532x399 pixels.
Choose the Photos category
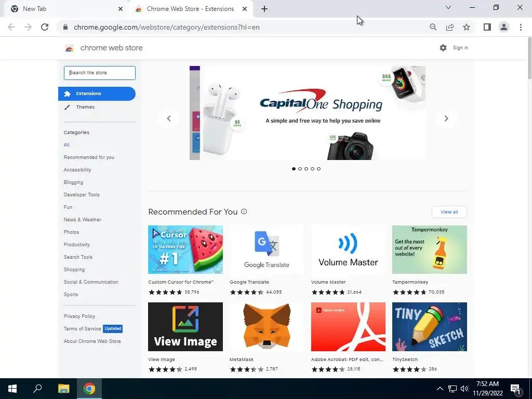pos(71,232)
